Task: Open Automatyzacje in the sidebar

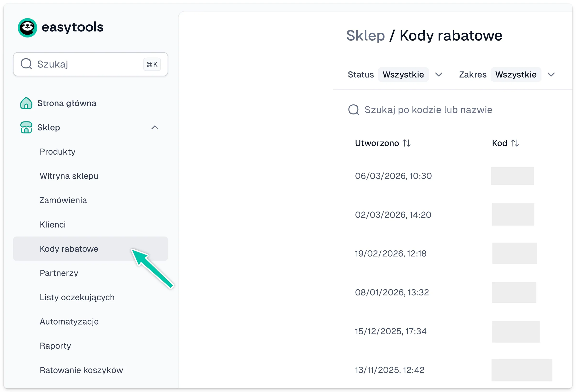Action: pos(90,321)
